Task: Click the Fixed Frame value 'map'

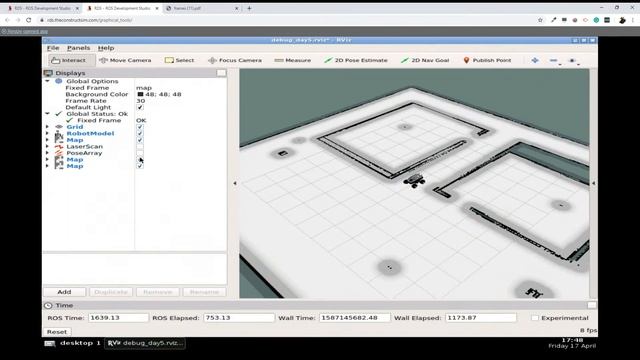Action: [x=144, y=88]
